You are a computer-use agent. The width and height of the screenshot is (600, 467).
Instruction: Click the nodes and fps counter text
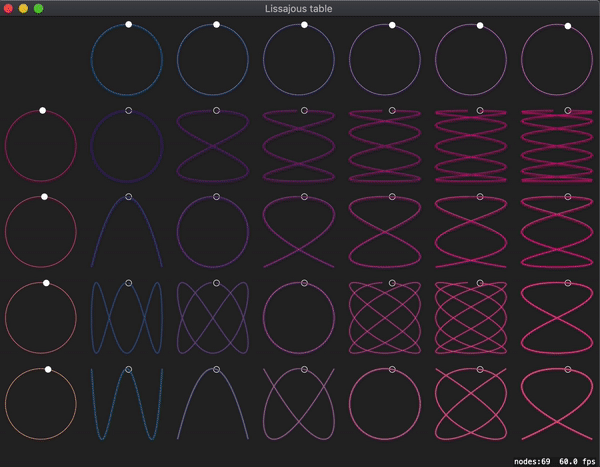point(554,460)
